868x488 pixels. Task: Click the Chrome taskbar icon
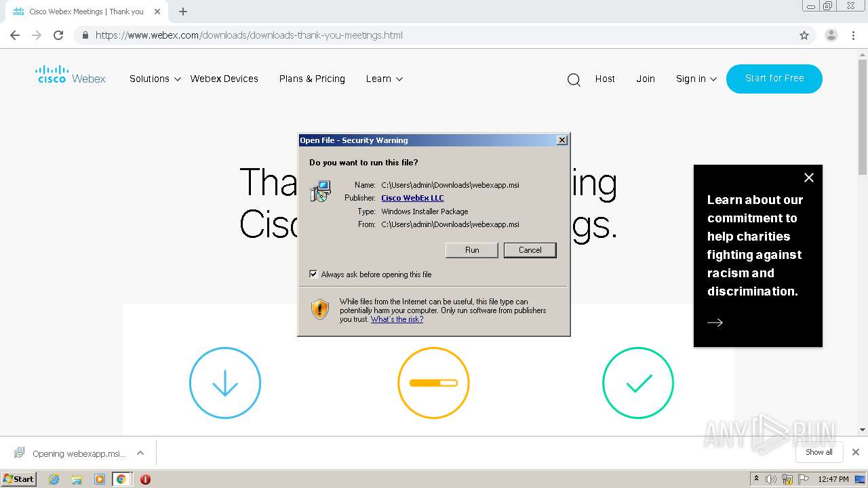click(121, 479)
